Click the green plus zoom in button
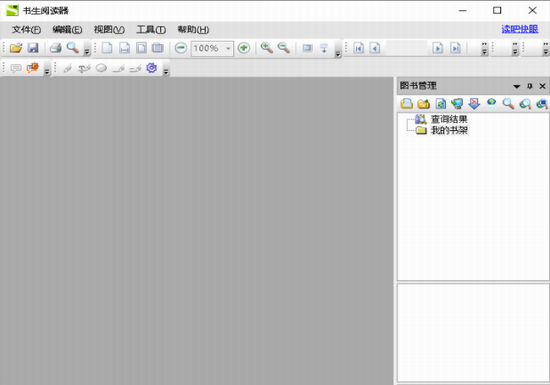The image size is (550, 385). 244,48
